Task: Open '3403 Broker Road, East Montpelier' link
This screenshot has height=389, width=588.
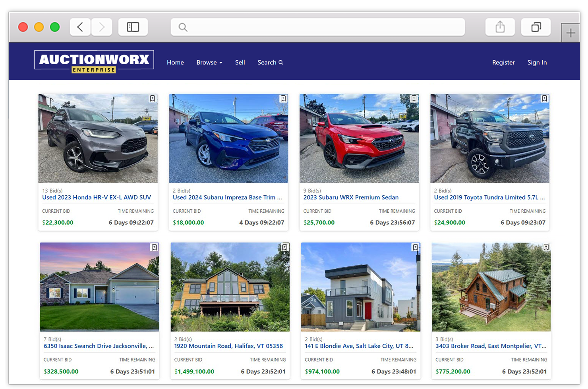Action: point(491,346)
